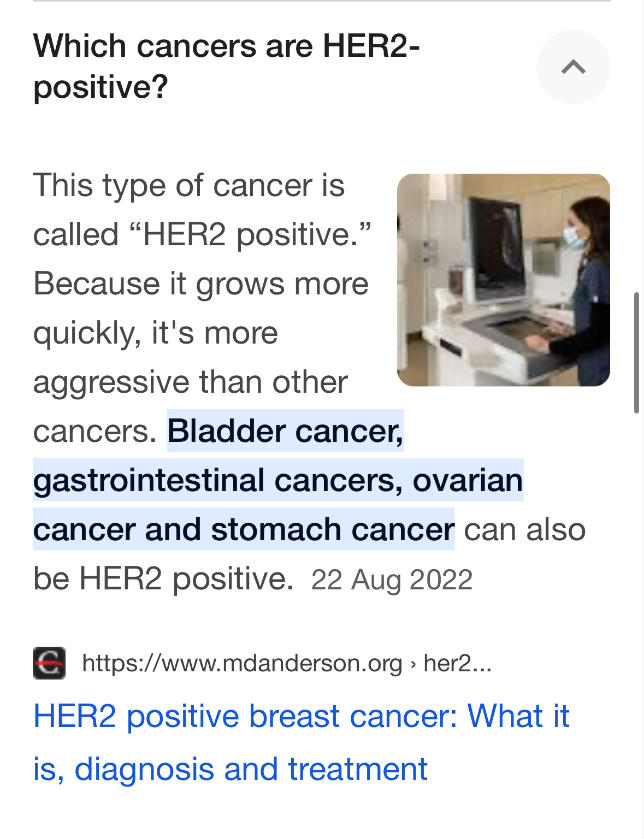Click the 'called “HER2 positive.”' snippet text
This screenshot has width=644, height=839.
pos(202,234)
